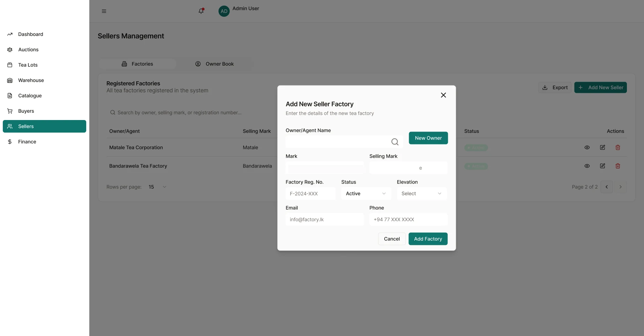Click the Active status badge for Matale
This screenshot has width=644, height=336.
point(476,148)
